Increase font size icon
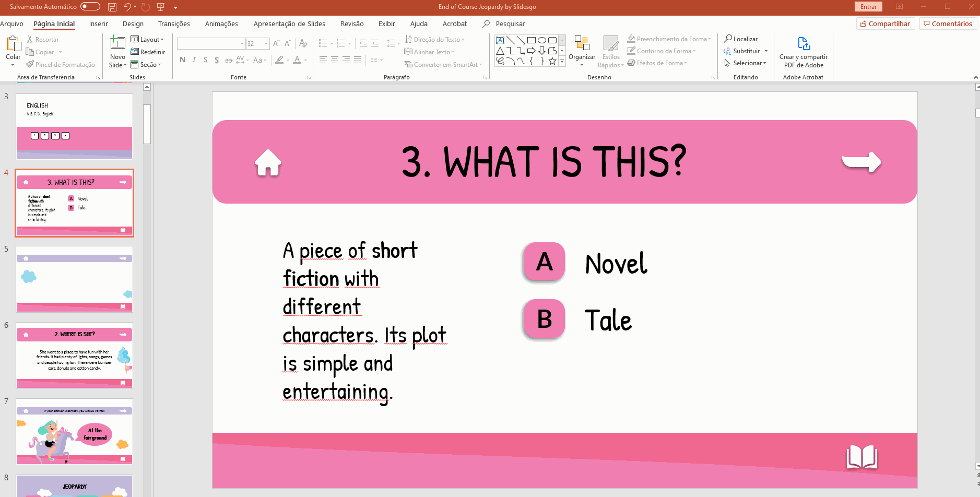The height and width of the screenshot is (497, 980). pos(276,44)
